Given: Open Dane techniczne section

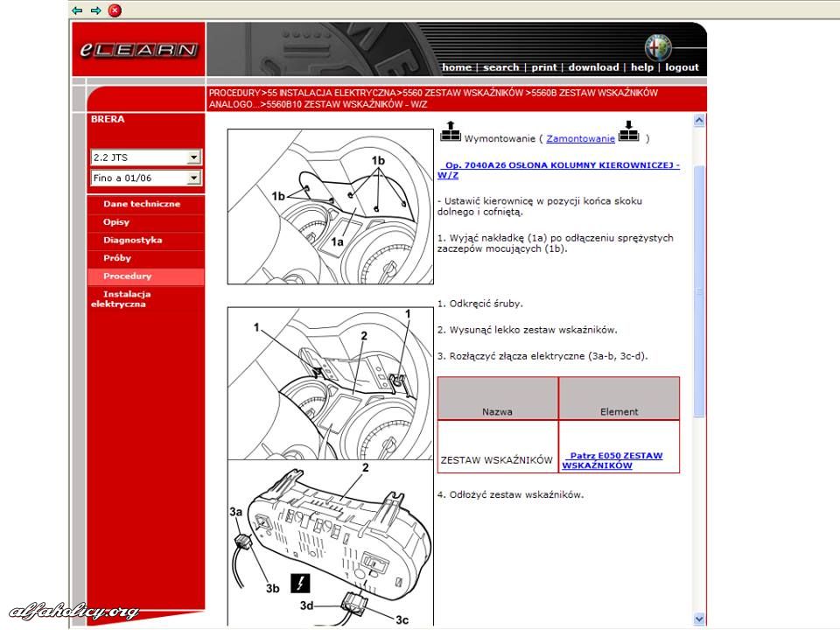Looking at the screenshot, I should (142, 204).
